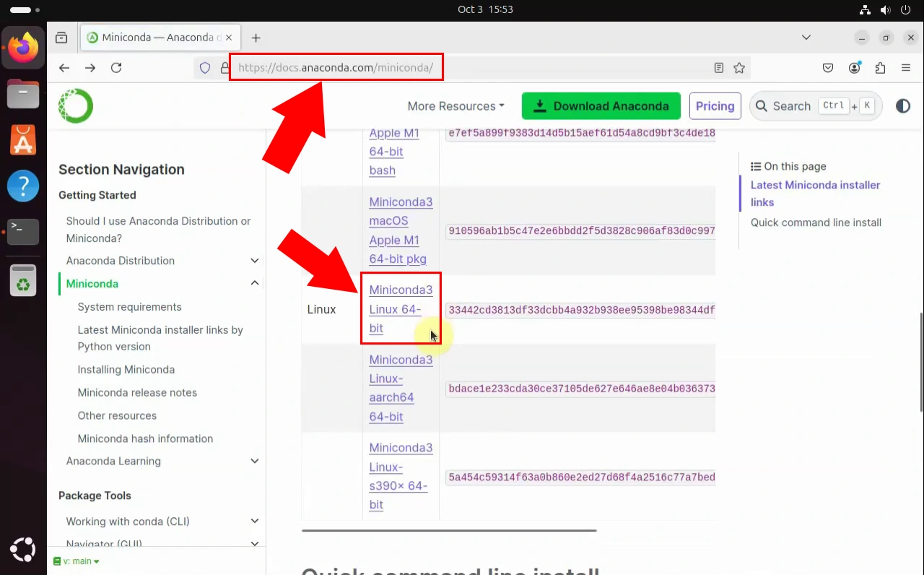This screenshot has height=575, width=924.
Task: Expand Anaconda Distribution section
Action: click(x=254, y=261)
